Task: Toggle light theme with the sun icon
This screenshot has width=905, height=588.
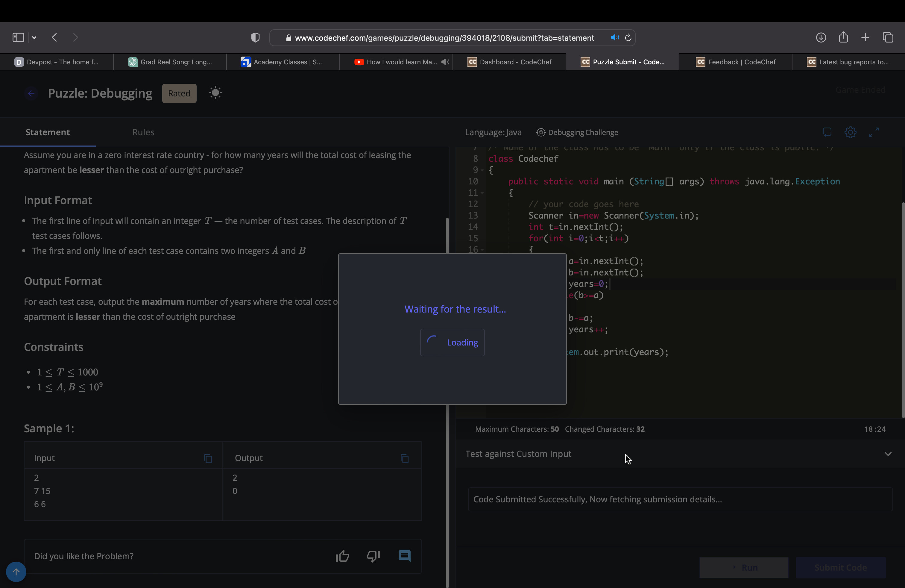Action: (x=215, y=93)
